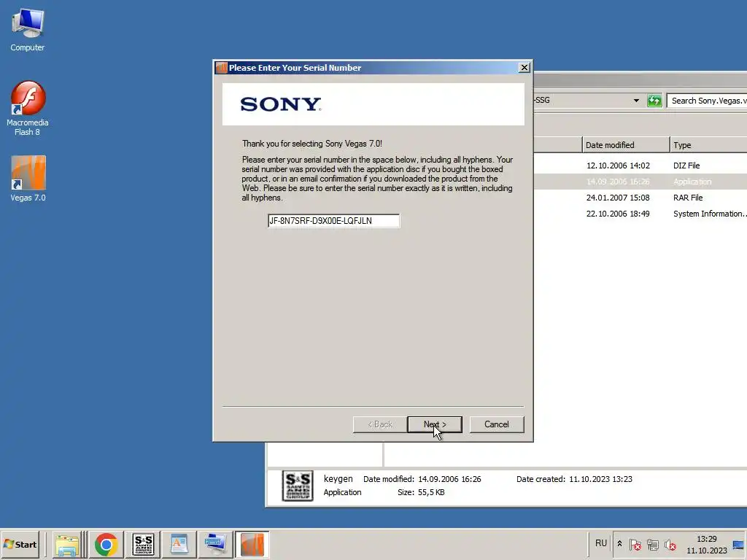Click inside the serial number input field
747x560 pixels.
point(333,220)
